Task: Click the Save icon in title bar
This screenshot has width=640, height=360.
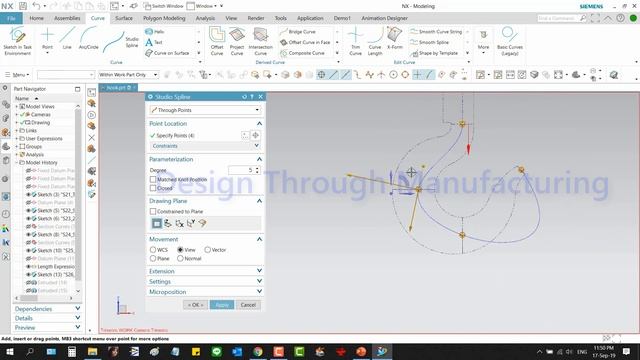Action: (23, 6)
